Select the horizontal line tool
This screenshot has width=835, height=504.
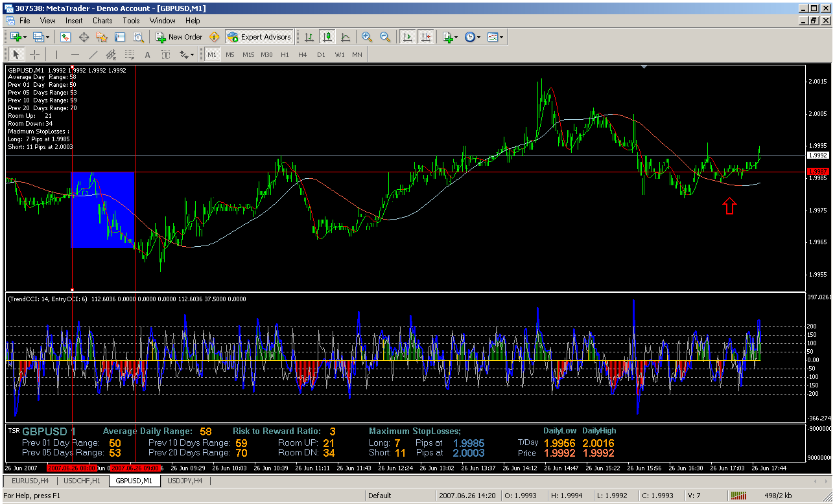75,55
